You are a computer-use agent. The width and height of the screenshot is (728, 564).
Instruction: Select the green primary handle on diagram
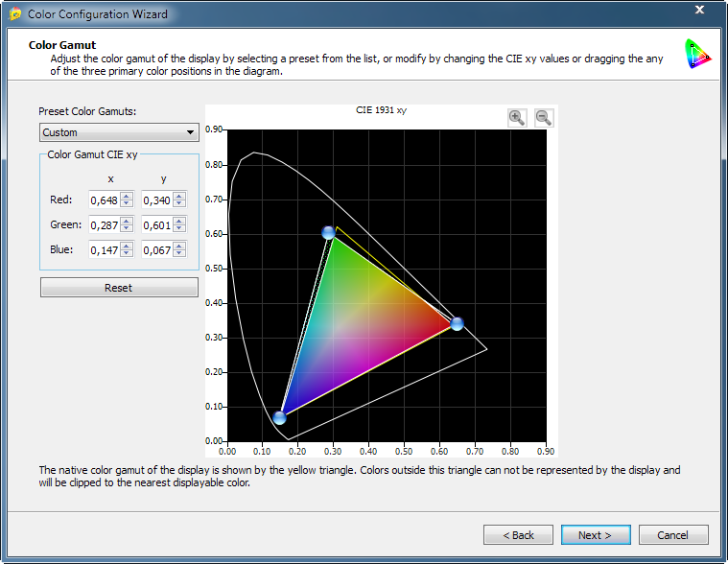click(x=329, y=233)
